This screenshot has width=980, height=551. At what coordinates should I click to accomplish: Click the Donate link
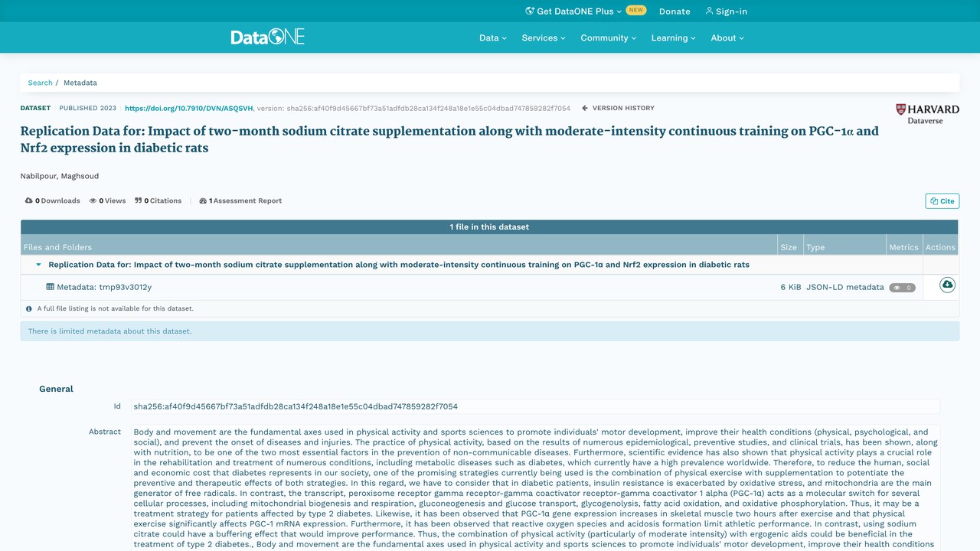(675, 11)
